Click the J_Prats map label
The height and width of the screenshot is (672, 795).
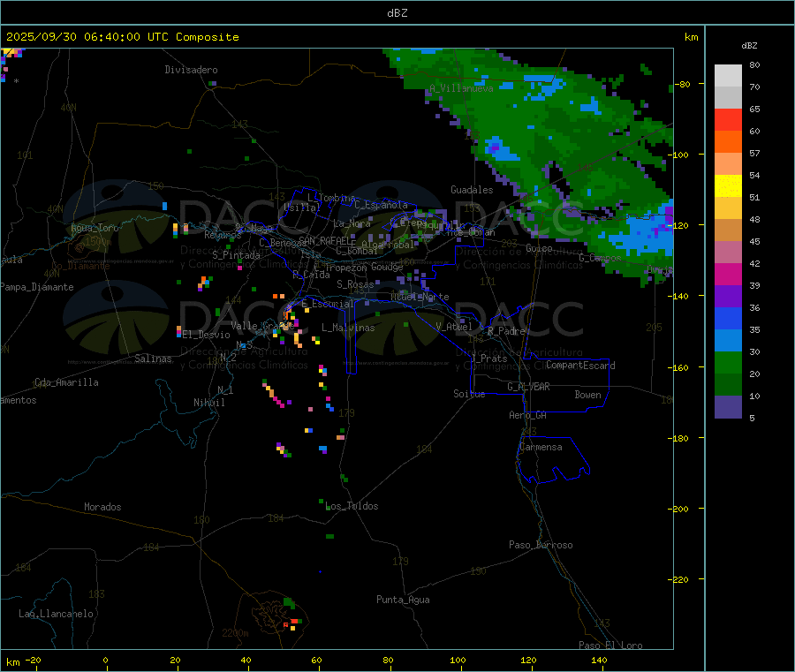[488, 359]
